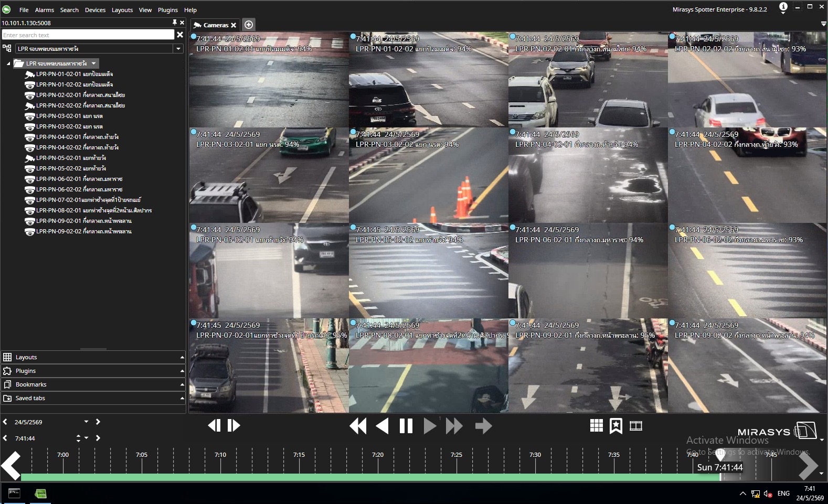Open the View menu
Viewport: 828px width, 504px height.
145,10
